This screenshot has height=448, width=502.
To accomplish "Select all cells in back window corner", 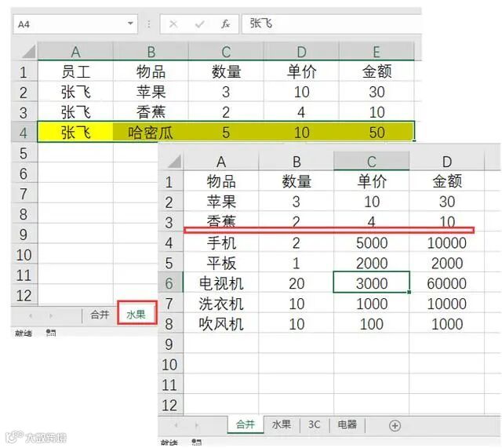I will pyautogui.click(x=28, y=52).
